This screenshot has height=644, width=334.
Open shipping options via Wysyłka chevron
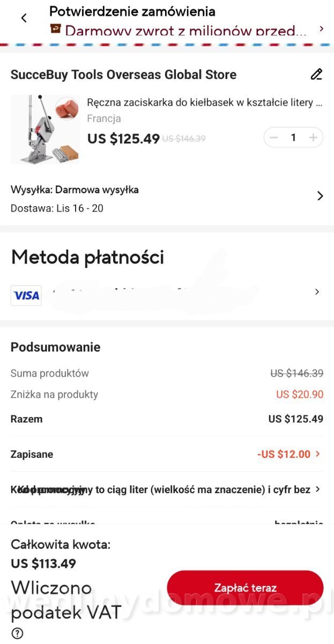pos(320,196)
